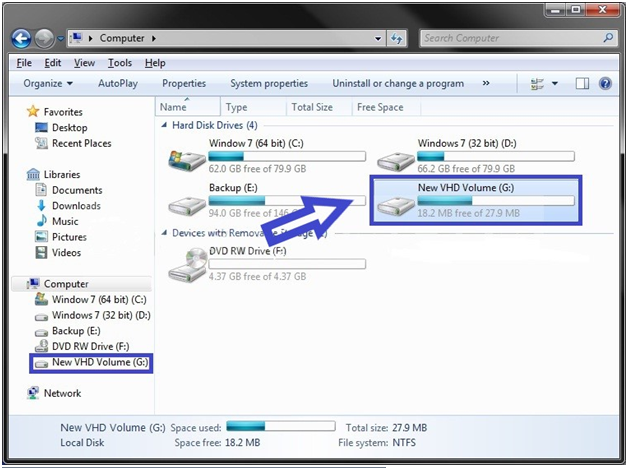
Task: Click the Total size: 27.9 MB detail
Action: point(386,428)
